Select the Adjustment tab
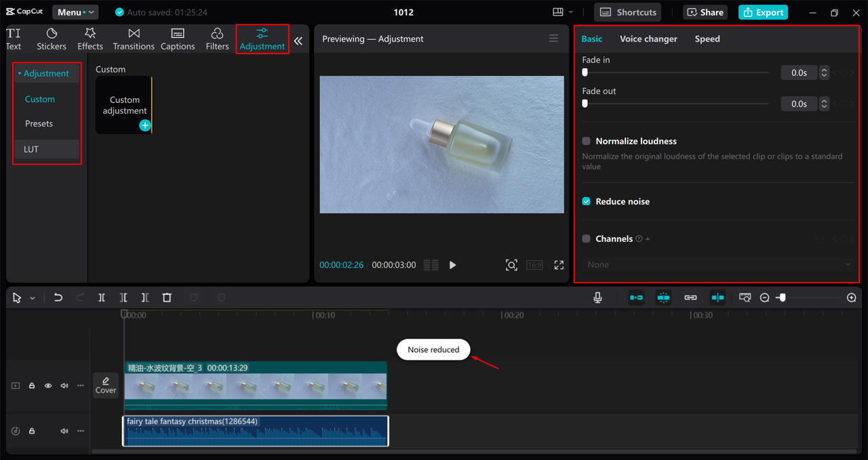The height and width of the screenshot is (460, 868). 262,39
